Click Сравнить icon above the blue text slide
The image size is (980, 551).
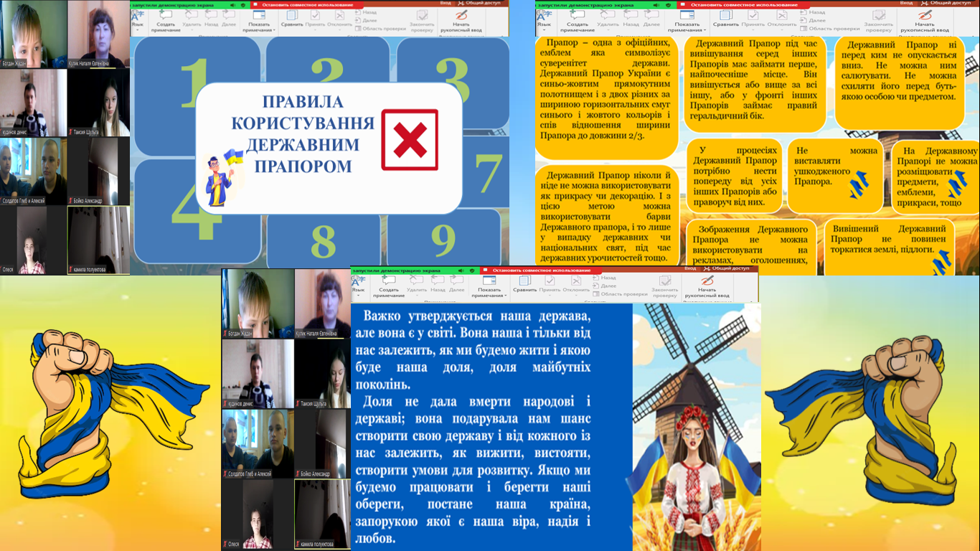524,280
